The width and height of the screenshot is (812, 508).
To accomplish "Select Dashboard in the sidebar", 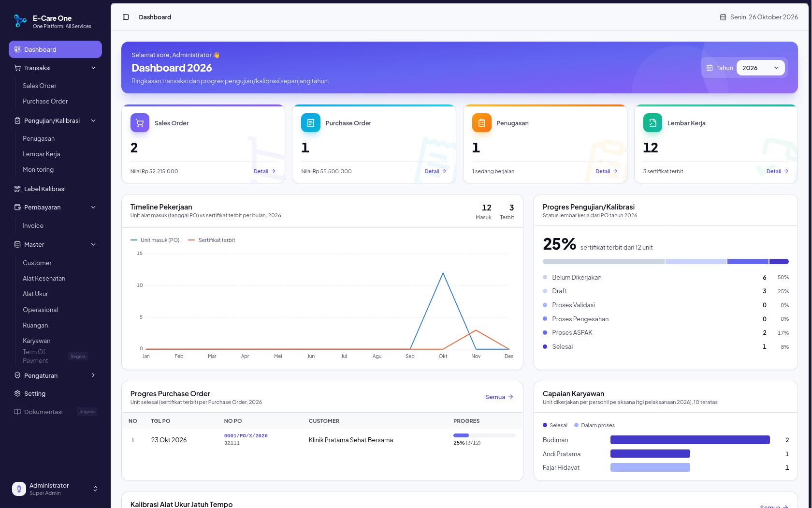I will pyautogui.click(x=55, y=49).
